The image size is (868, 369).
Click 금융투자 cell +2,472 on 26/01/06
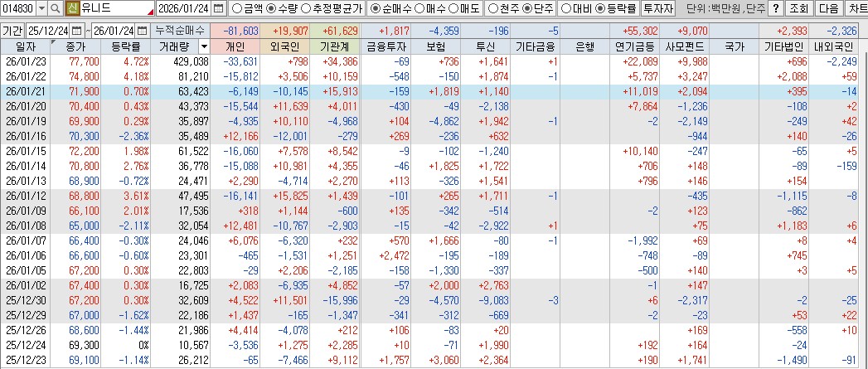coord(385,255)
